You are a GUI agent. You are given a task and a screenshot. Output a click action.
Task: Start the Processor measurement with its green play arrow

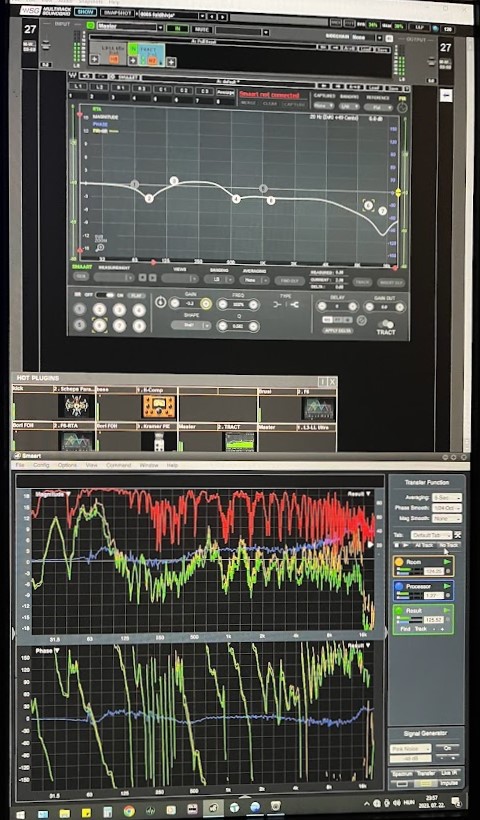(x=447, y=586)
